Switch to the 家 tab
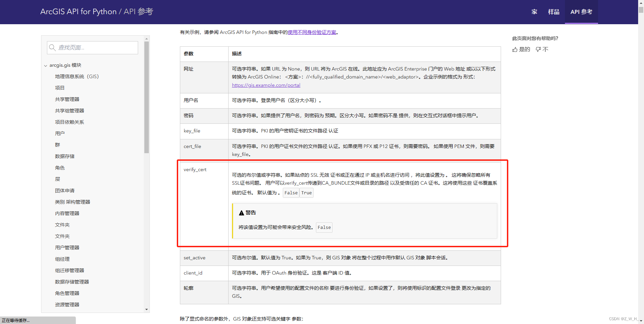 click(534, 12)
